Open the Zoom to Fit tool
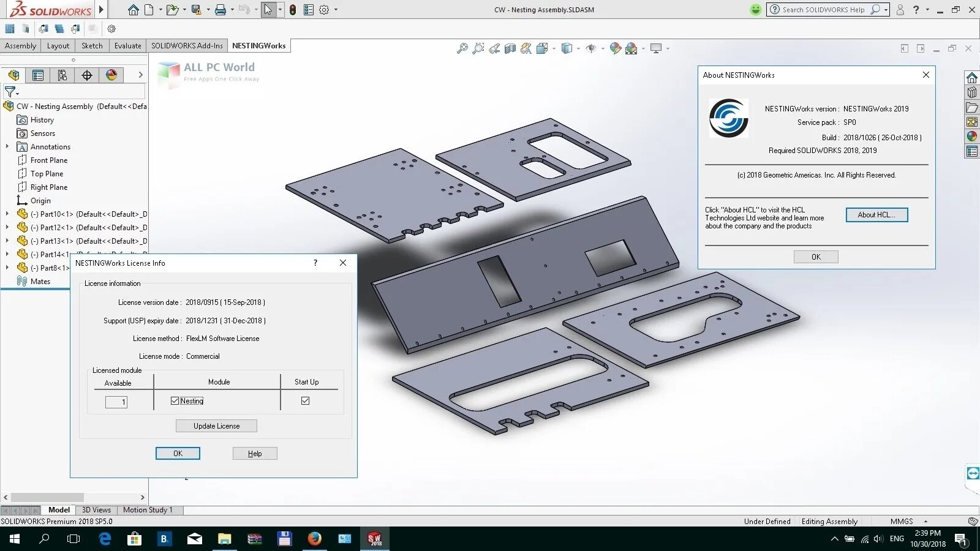The width and height of the screenshot is (980, 551). [462, 48]
